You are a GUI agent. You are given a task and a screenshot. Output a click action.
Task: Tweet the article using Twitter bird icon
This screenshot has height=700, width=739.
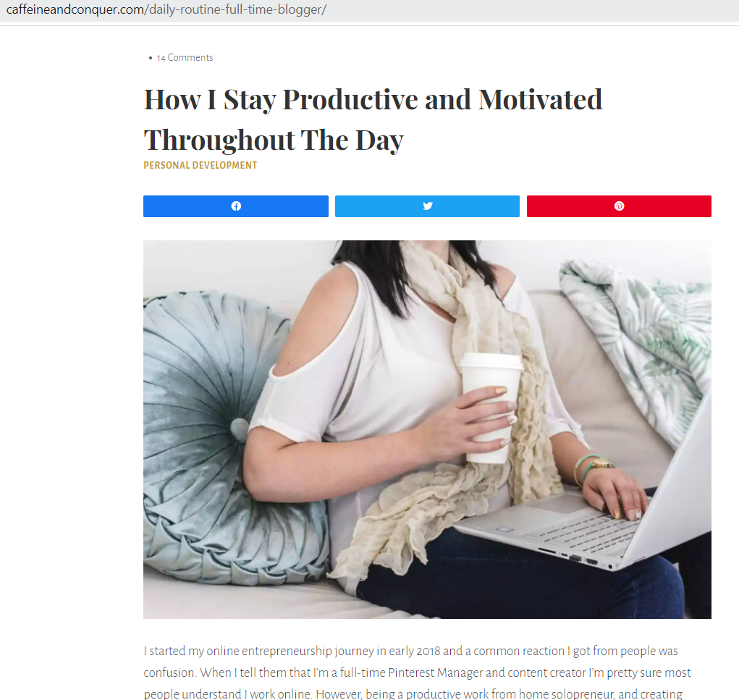click(428, 206)
